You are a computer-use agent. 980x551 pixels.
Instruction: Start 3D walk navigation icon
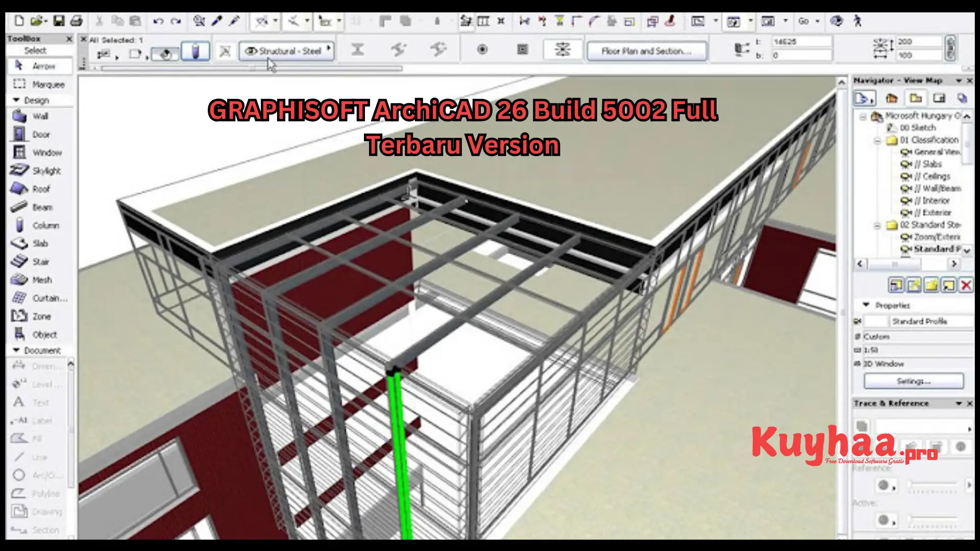(x=857, y=21)
